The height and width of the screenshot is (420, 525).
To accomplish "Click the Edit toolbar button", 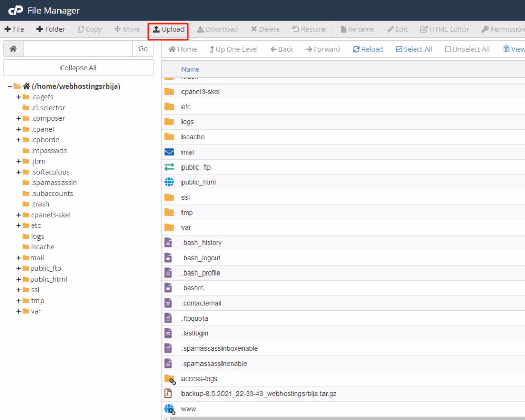I will click(397, 29).
